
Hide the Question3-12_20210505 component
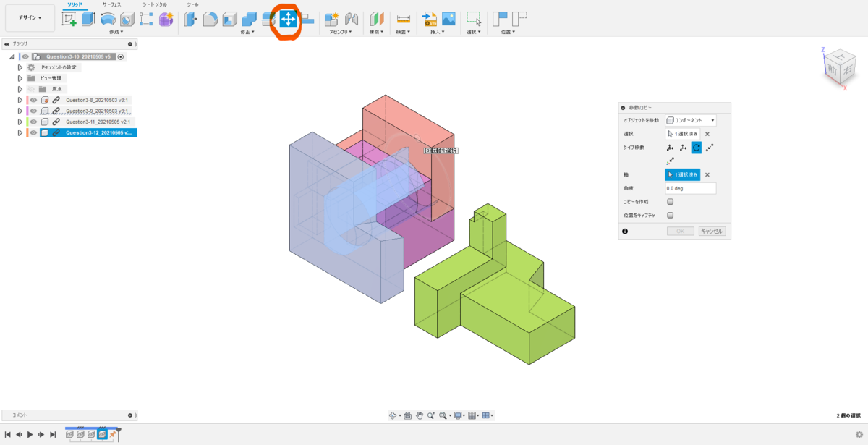tap(33, 132)
